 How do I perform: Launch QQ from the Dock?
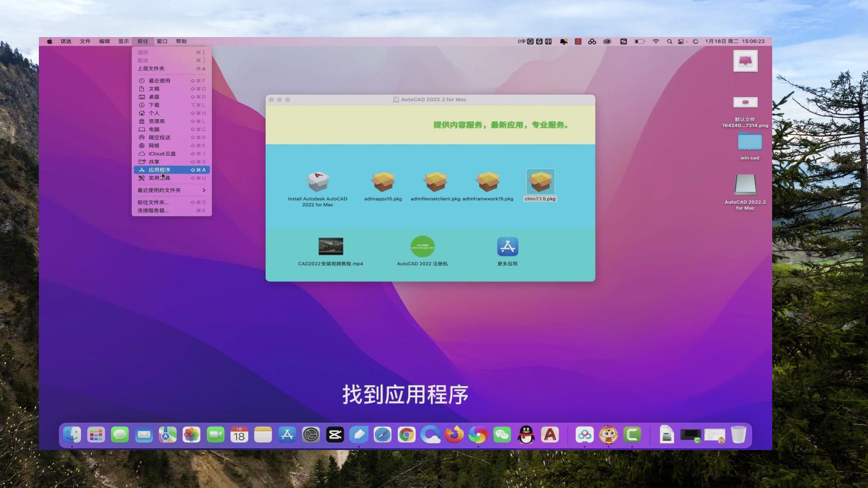525,435
